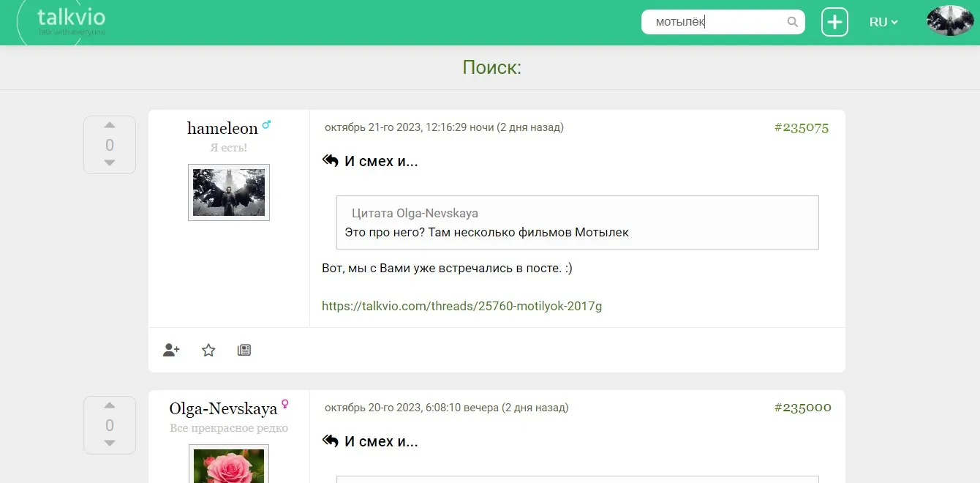Click quoted text 'Это про него? Там несколько фильмов Мотылек'

click(x=487, y=232)
